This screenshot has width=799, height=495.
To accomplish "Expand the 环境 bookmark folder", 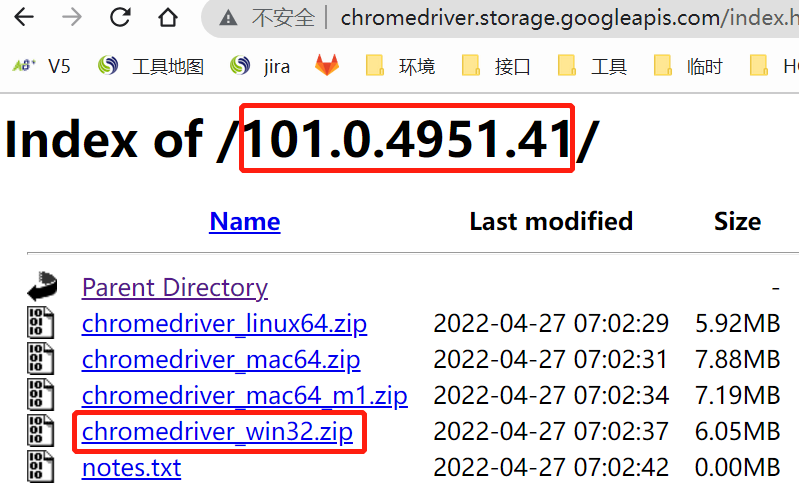I will point(401,66).
